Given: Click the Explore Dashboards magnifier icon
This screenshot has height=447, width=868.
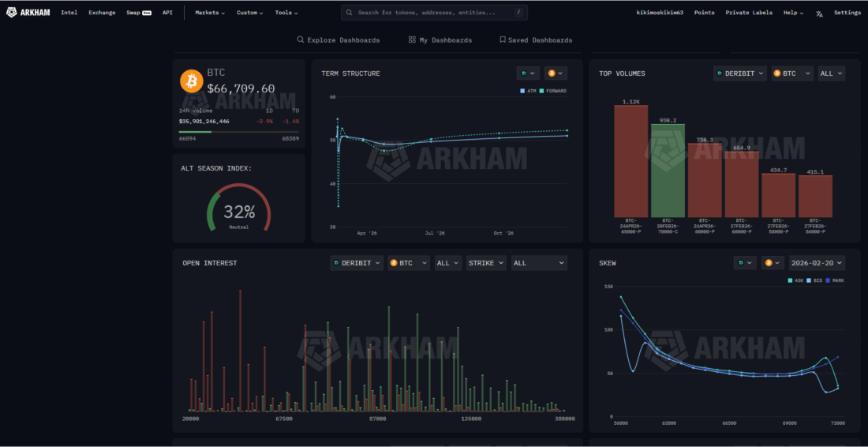Looking at the screenshot, I should [301, 39].
